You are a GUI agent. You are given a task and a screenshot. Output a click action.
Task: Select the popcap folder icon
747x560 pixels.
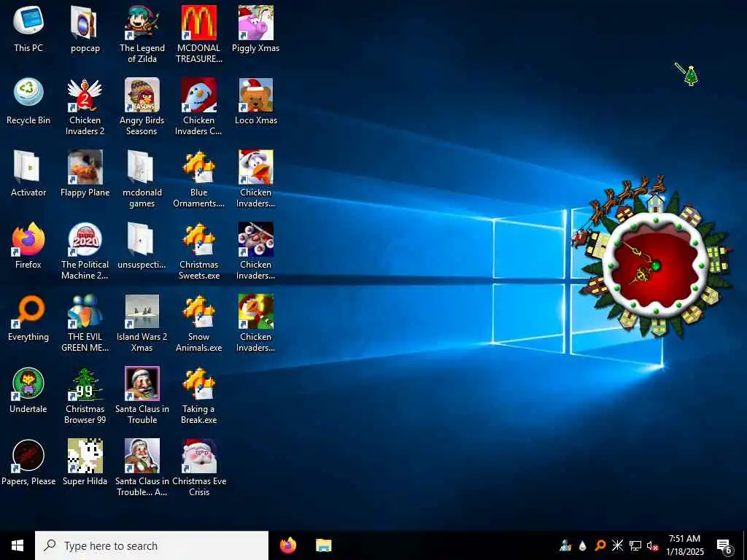(85, 29)
